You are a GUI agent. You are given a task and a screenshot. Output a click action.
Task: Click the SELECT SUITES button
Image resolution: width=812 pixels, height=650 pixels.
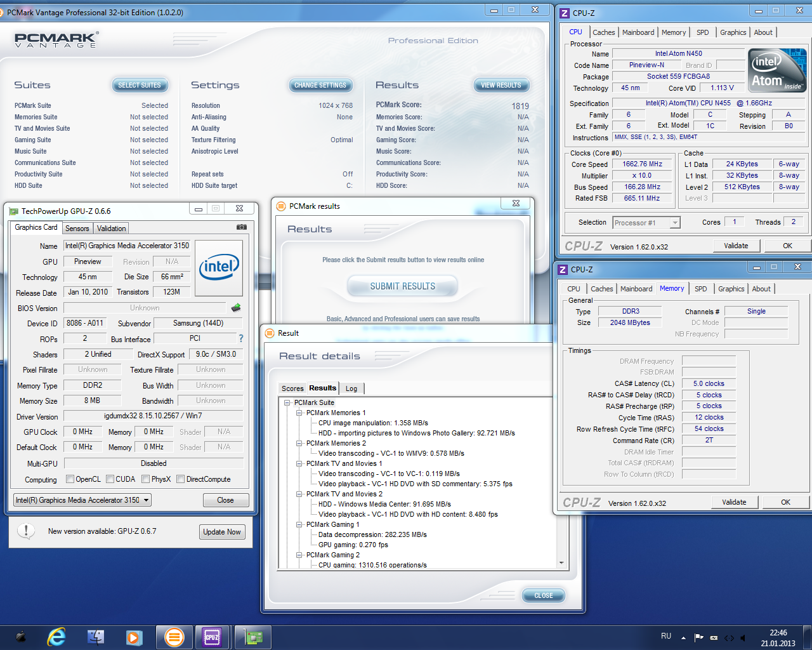140,85
